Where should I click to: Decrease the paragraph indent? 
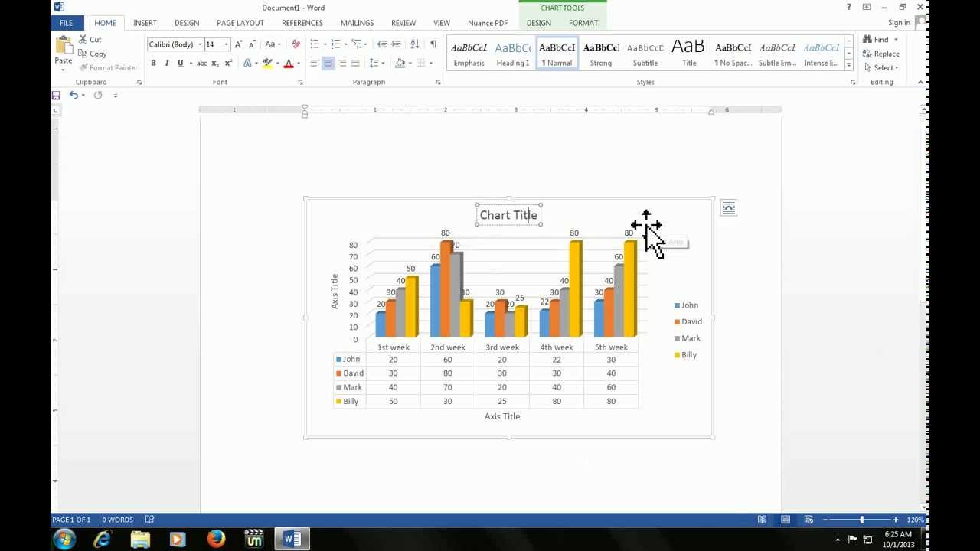coord(382,44)
